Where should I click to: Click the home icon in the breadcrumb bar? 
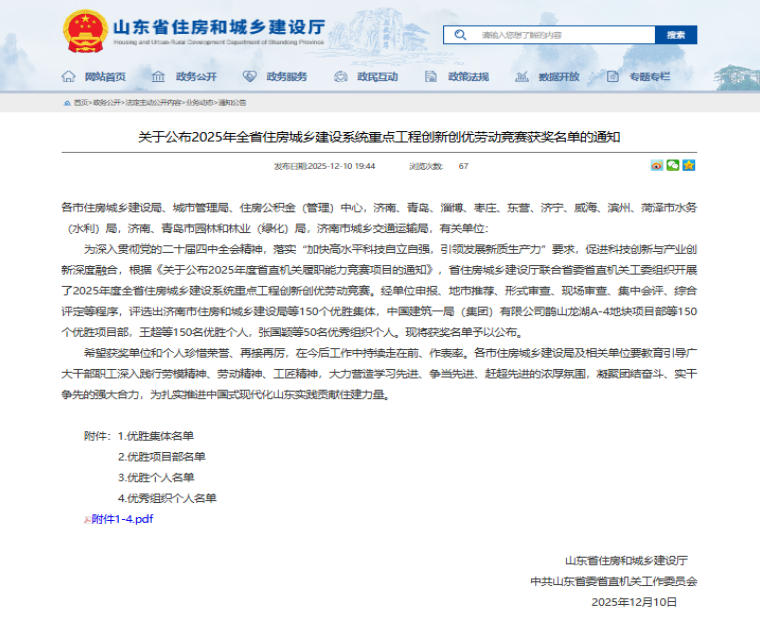(x=66, y=102)
